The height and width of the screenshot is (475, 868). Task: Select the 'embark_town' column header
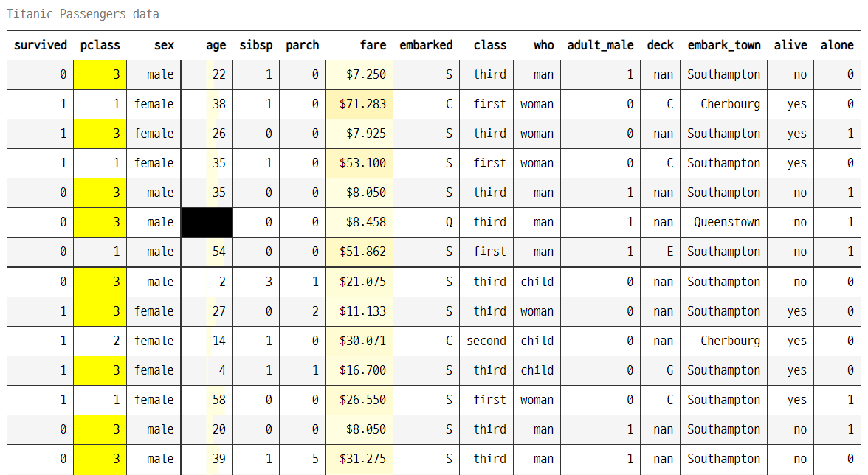pyautogui.click(x=724, y=45)
